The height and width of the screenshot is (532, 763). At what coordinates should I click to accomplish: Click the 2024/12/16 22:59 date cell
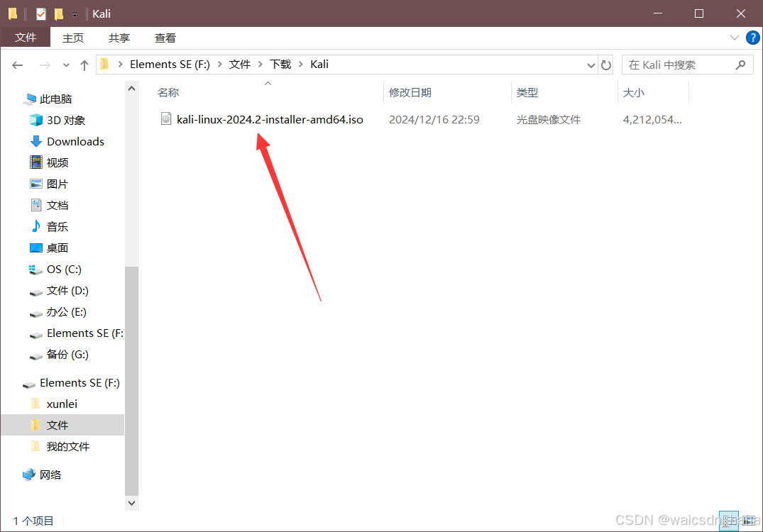[x=434, y=119]
